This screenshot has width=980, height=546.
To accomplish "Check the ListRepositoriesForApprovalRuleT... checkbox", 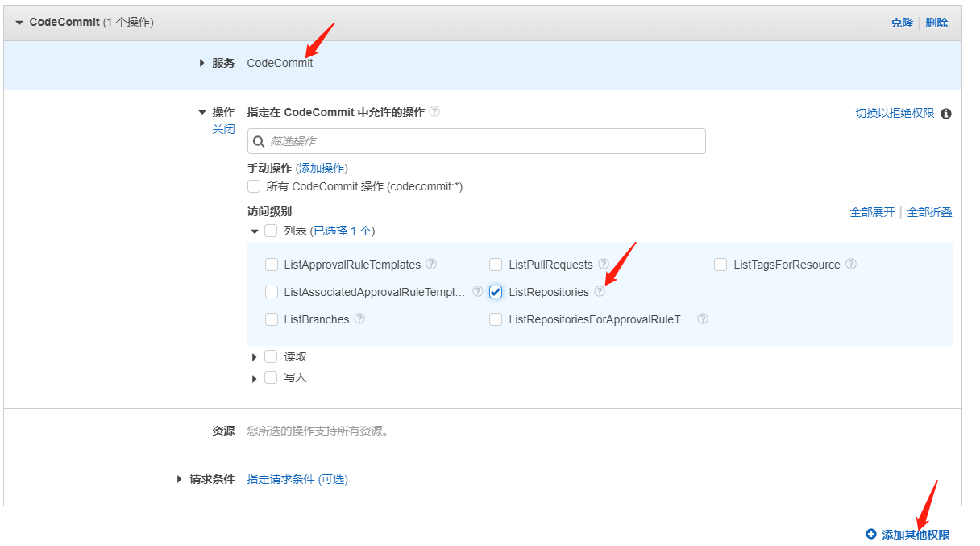I will click(496, 319).
